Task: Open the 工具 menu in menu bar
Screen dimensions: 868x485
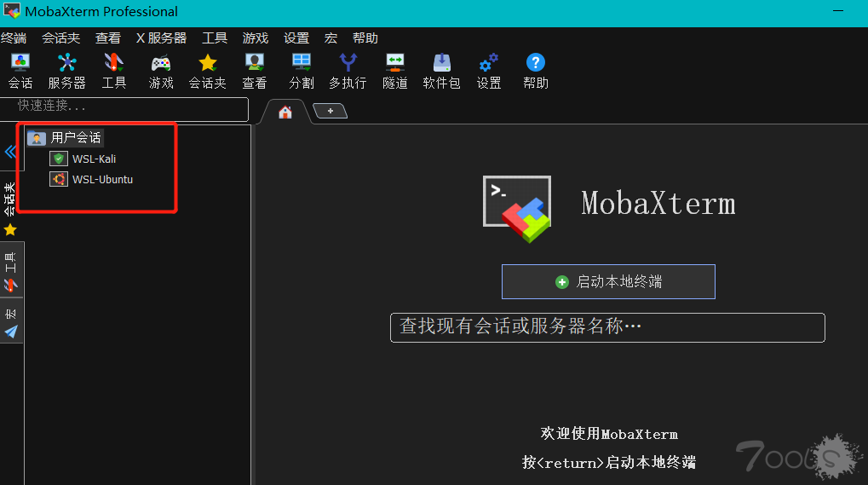Action: point(215,38)
